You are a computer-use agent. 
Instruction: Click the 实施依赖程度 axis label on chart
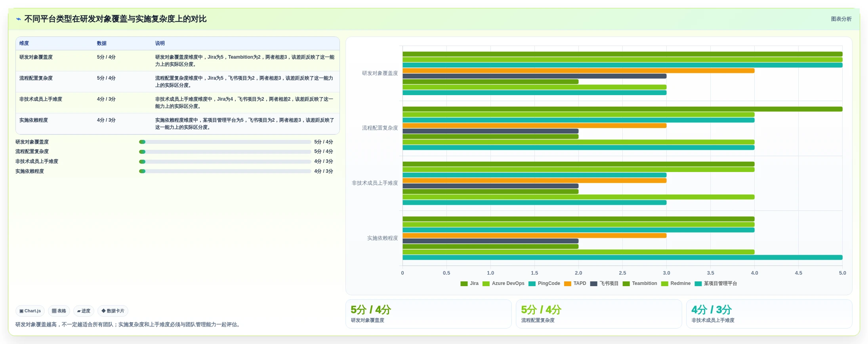tap(382, 238)
